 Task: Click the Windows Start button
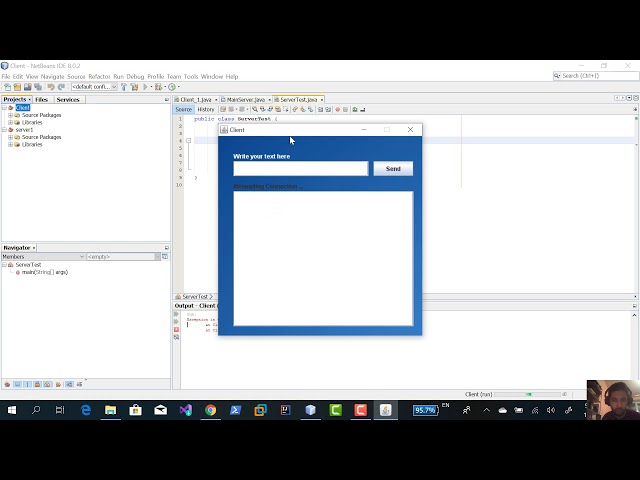pyautogui.click(x=11, y=410)
